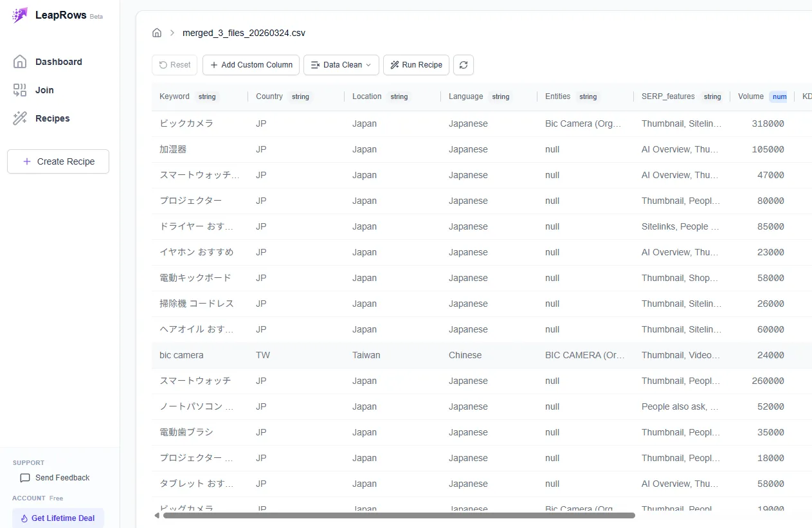Click the Entities column header

[x=586, y=96]
